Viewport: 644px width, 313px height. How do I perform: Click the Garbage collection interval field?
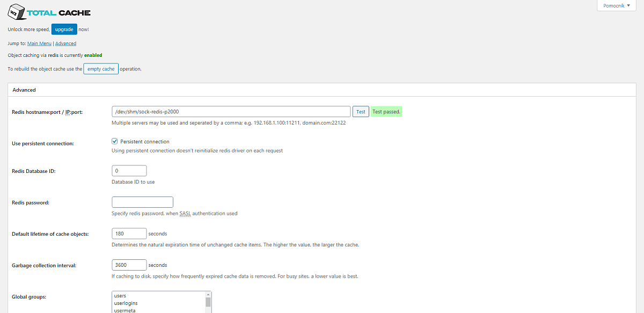(x=129, y=265)
